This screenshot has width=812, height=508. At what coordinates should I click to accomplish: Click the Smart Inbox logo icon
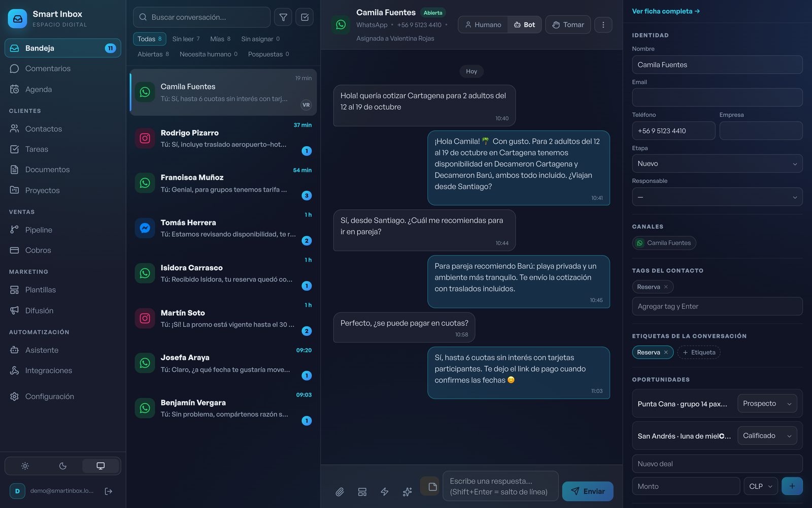pyautogui.click(x=18, y=19)
